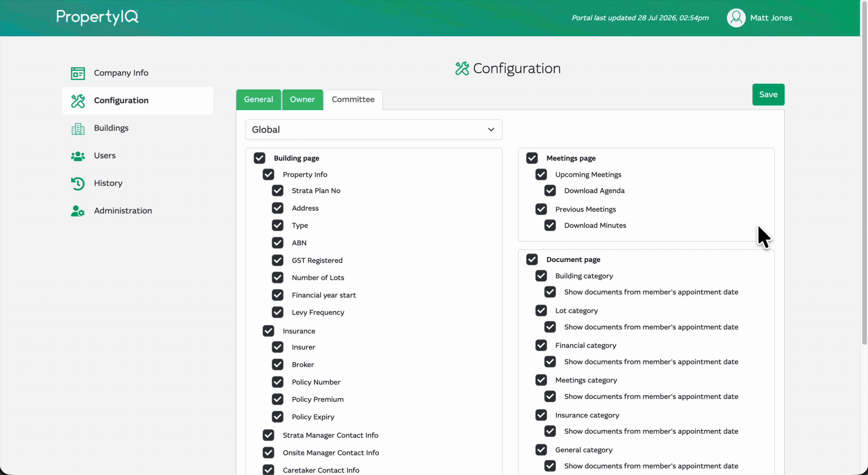Screen dimensions: 868x475
Task: Go to the Users page
Action: coord(137,156)
